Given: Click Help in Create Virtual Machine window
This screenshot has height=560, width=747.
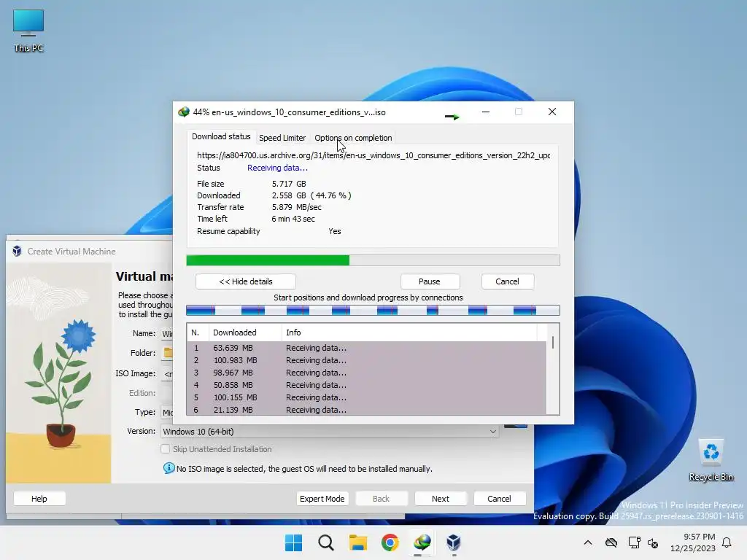Looking at the screenshot, I should [39, 499].
